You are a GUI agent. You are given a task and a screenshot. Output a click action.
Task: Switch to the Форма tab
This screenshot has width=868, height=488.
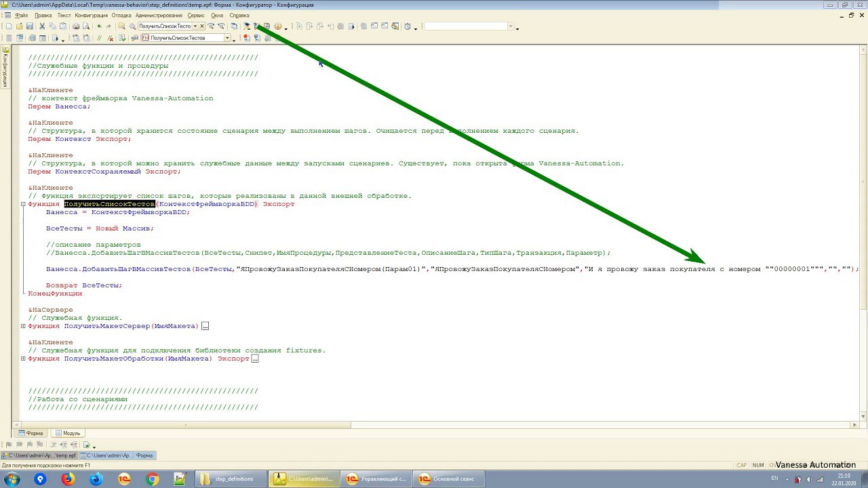point(31,433)
